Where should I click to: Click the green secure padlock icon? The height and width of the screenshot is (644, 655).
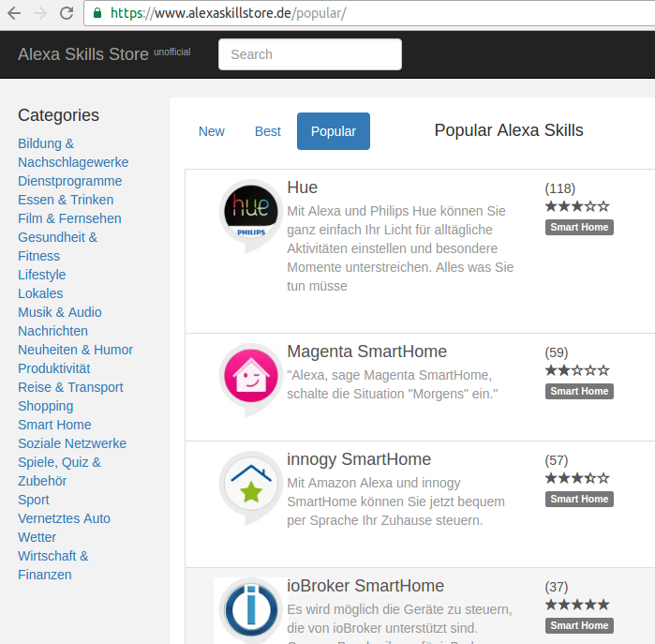tap(97, 13)
